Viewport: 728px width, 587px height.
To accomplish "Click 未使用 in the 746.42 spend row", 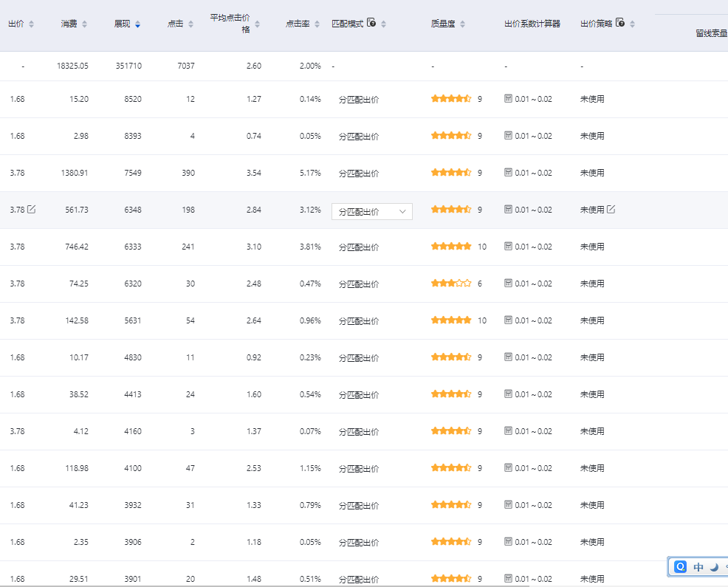I will (x=592, y=247).
